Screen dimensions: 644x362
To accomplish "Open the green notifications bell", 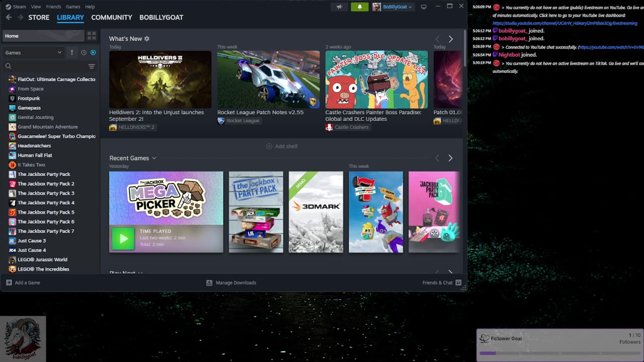I will click(x=360, y=7).
